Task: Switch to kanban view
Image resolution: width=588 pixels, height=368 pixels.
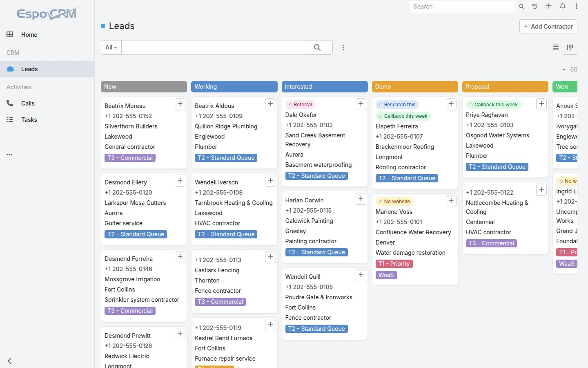Action: click(570, 47)
